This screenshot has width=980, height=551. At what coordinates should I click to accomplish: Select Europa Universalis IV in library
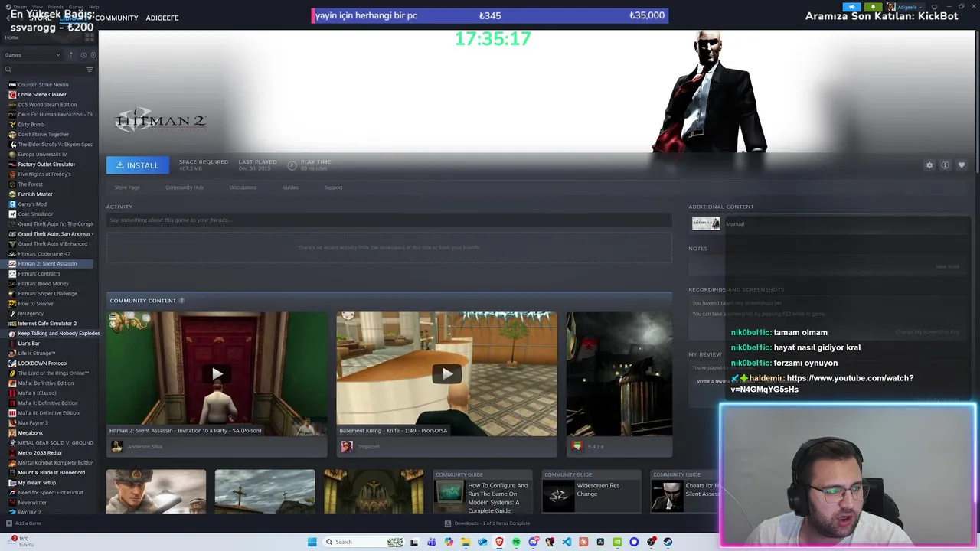click(x=42, y=155)
